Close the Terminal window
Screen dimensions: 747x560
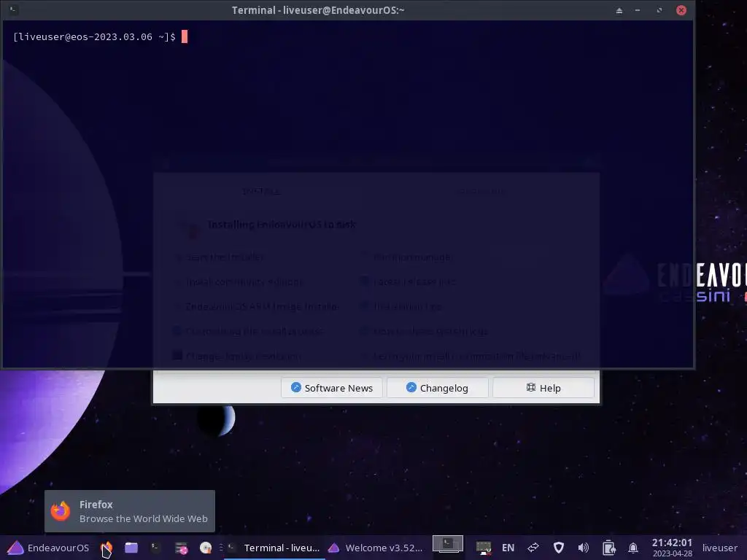[x=681, y=10]
